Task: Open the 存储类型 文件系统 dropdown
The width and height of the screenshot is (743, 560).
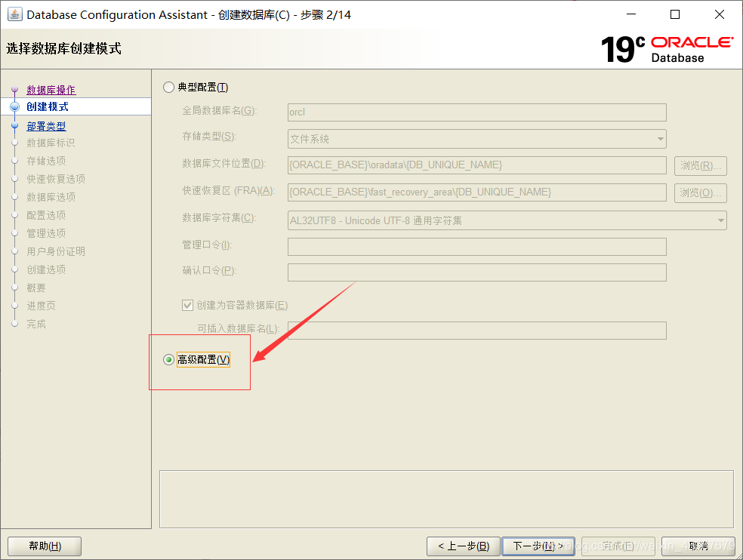Action: coord(476,139)
